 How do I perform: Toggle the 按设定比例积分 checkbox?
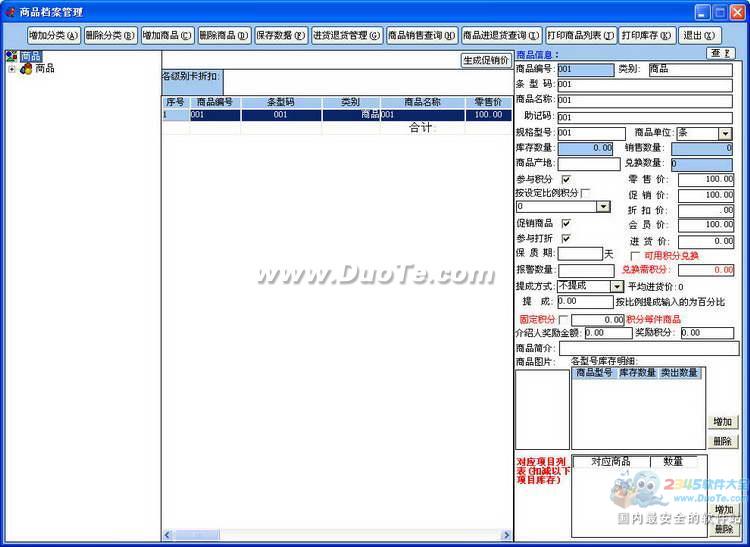tap(585, 193)
